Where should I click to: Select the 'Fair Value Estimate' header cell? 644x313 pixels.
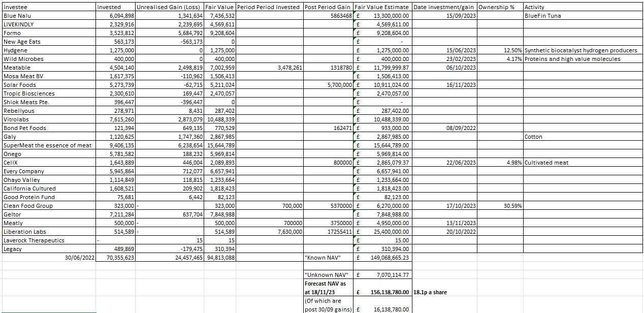tap(382, 7)
